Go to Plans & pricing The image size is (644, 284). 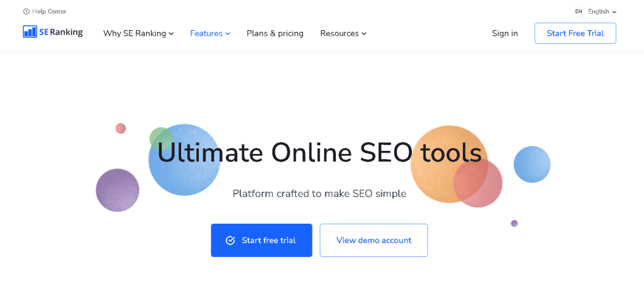pyautogui.click(x=275, y=33)
